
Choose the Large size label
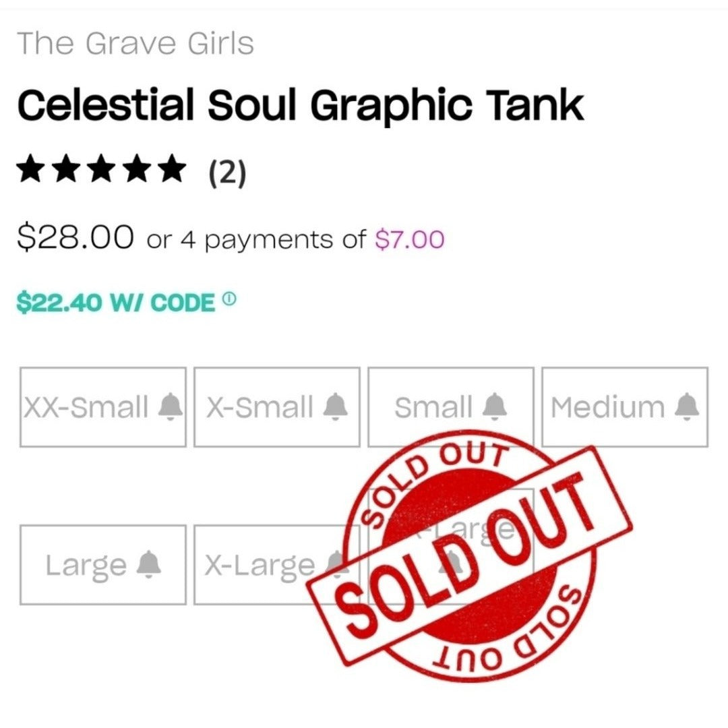pyautogui.click(x=86, y=566)
